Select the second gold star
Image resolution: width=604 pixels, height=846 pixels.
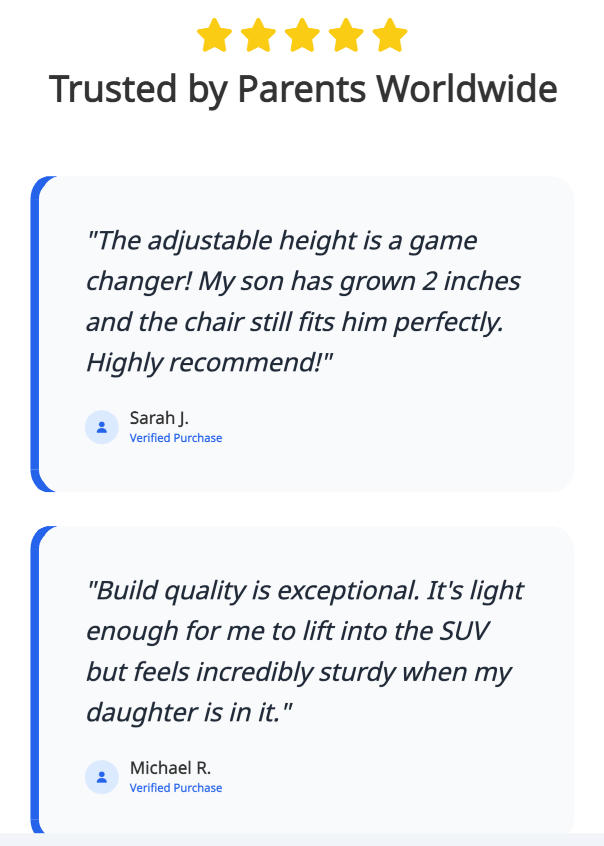point(258,35)
